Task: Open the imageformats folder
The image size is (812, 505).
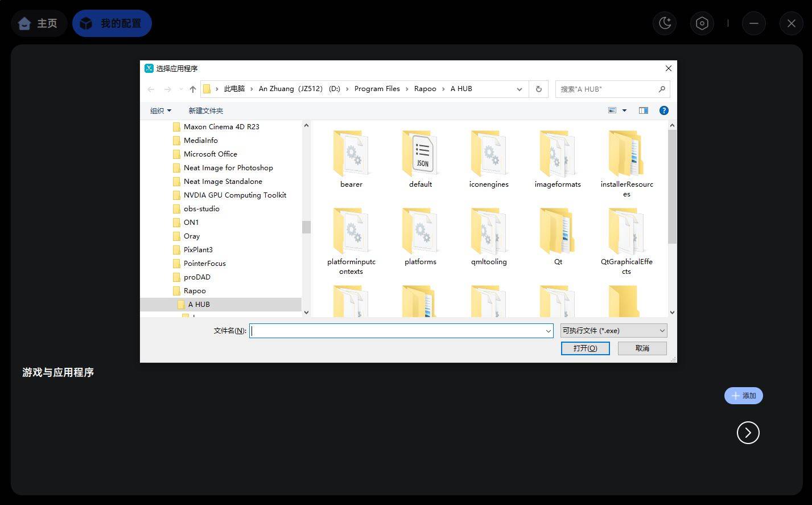Action: [558, 159]
